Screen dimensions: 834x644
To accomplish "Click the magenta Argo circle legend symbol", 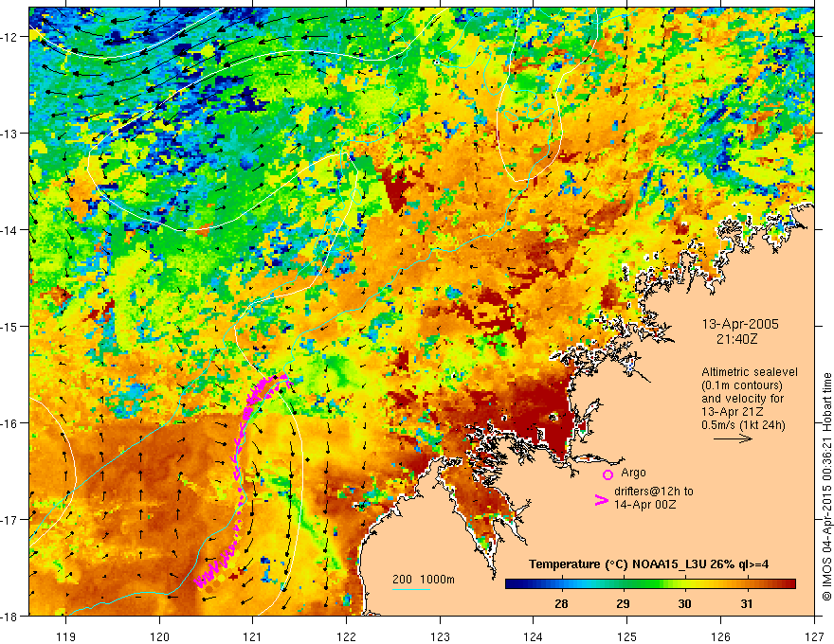I will tap(607, 474).
